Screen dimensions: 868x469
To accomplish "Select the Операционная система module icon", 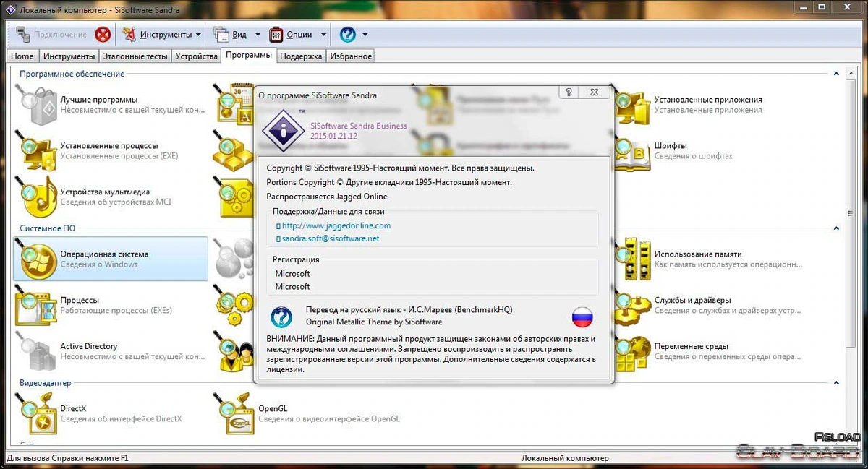I will click(x=36, y=259).
